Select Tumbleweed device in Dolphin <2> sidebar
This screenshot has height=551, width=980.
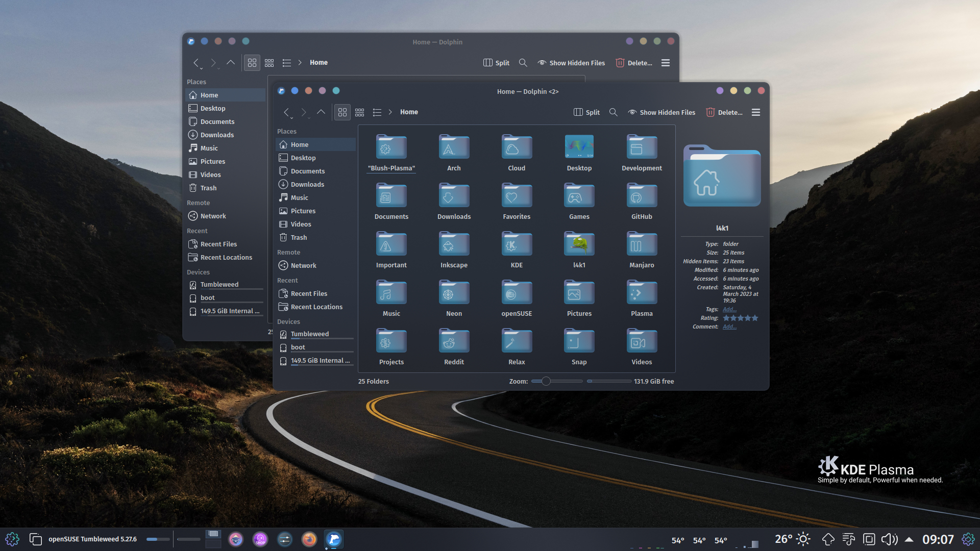coord(315,334)
